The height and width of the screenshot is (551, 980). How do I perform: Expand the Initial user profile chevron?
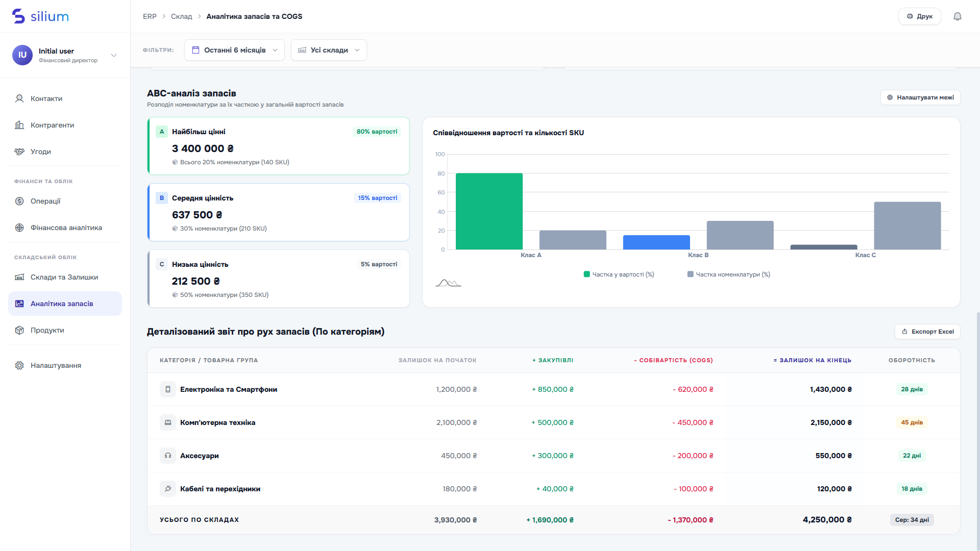point(114,55)
